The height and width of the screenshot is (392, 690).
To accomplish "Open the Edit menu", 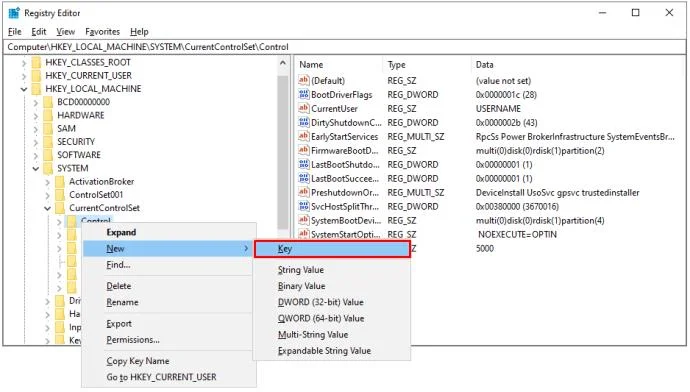I will (39, 32).
